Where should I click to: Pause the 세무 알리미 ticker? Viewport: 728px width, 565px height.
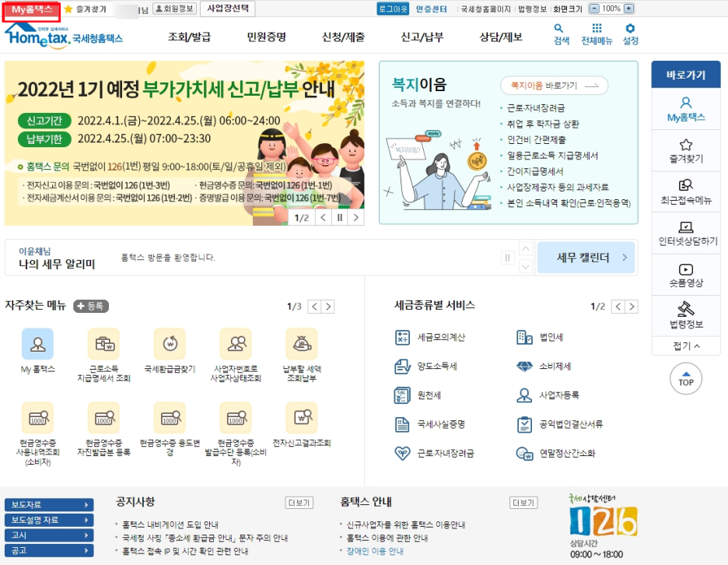(507, 258)
